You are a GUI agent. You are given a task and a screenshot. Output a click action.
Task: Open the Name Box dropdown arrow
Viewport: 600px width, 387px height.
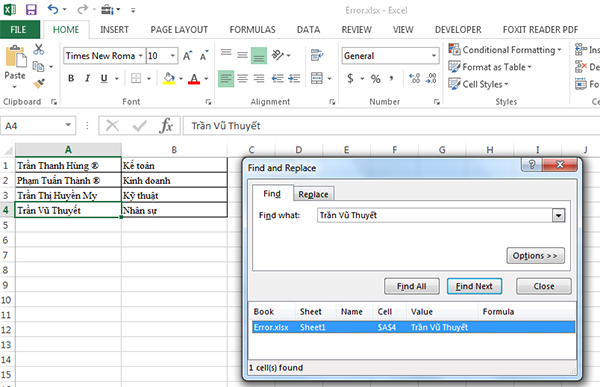pos(68,125)
